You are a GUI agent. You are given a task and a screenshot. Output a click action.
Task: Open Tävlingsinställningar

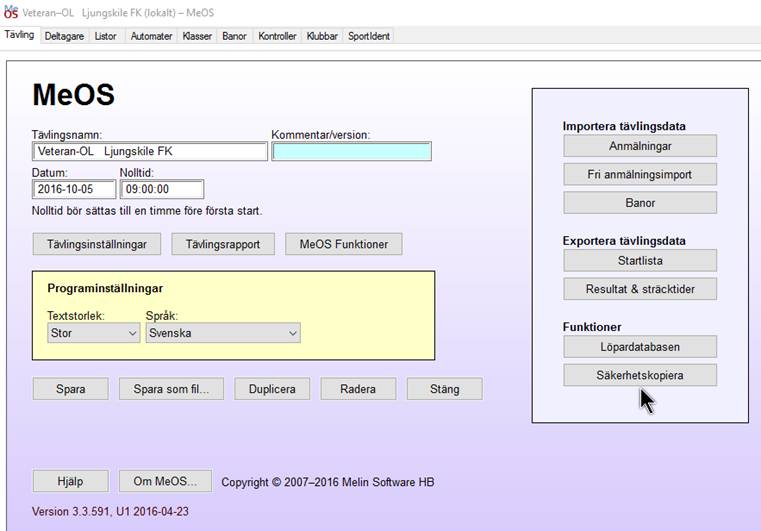pos(97,244)
